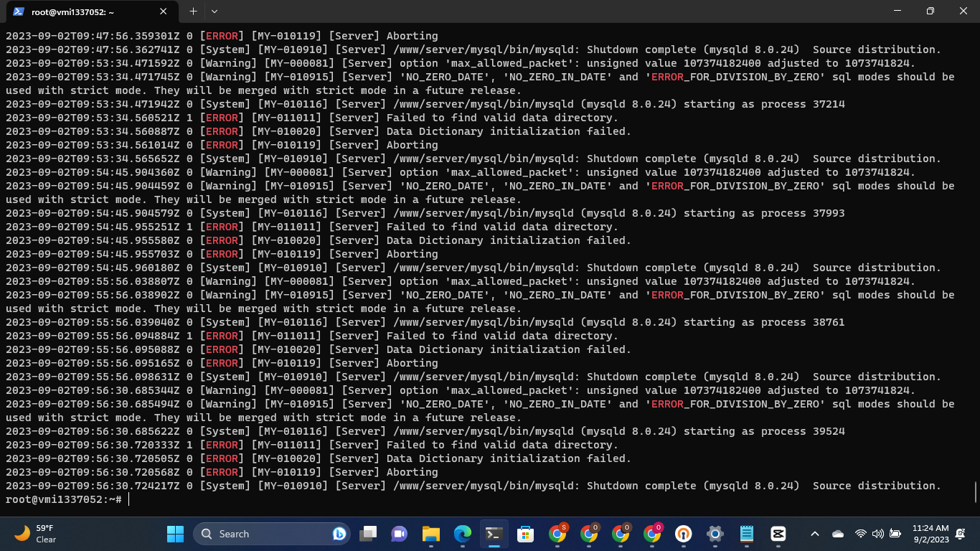Open the Wi-Fi network tray icon
980x551 pixels.
click(x=861, y=534)
